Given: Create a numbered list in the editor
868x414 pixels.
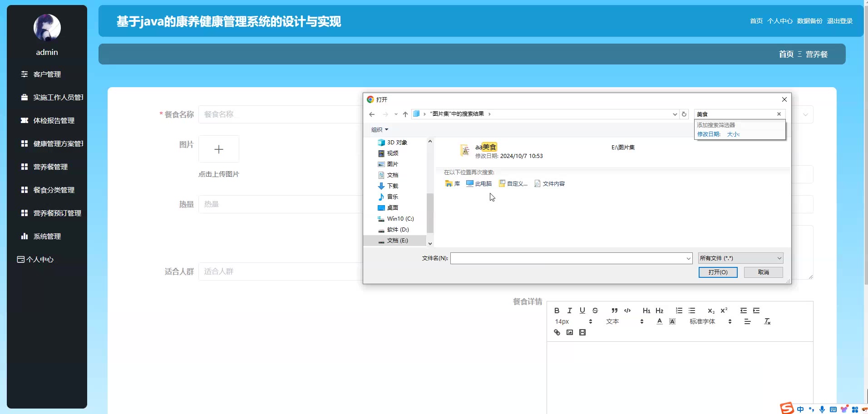Looking at the screenshot, I should (679, 310).
